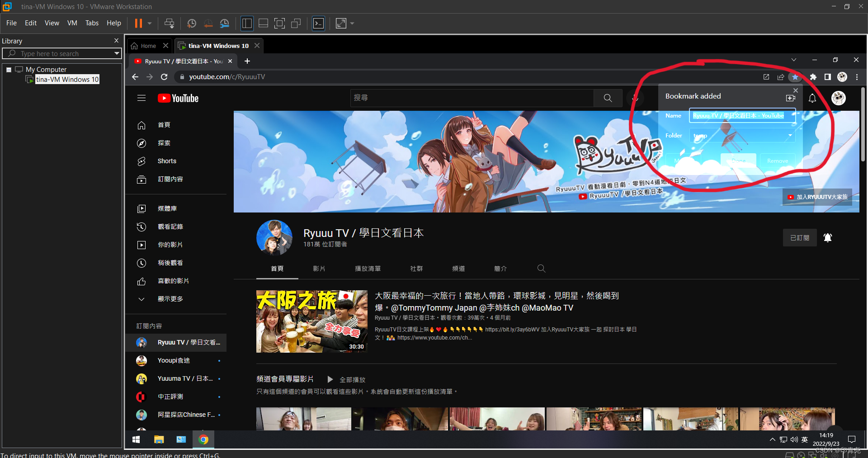Screen dimensions: 868x458
Task: Open the Edit menu
Action: [x=31, y=23]
